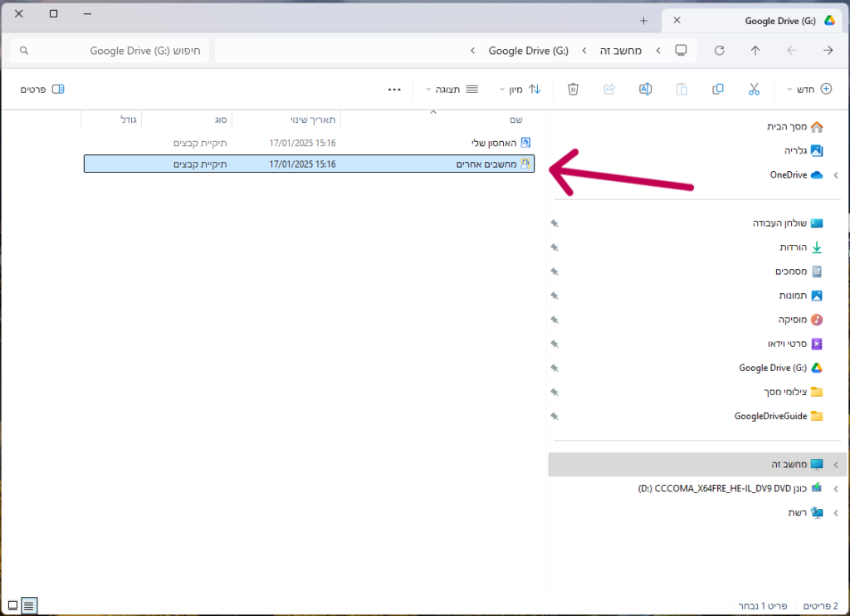
Task: Click the Copy icon in the toolbar
Action: (718, 89)
